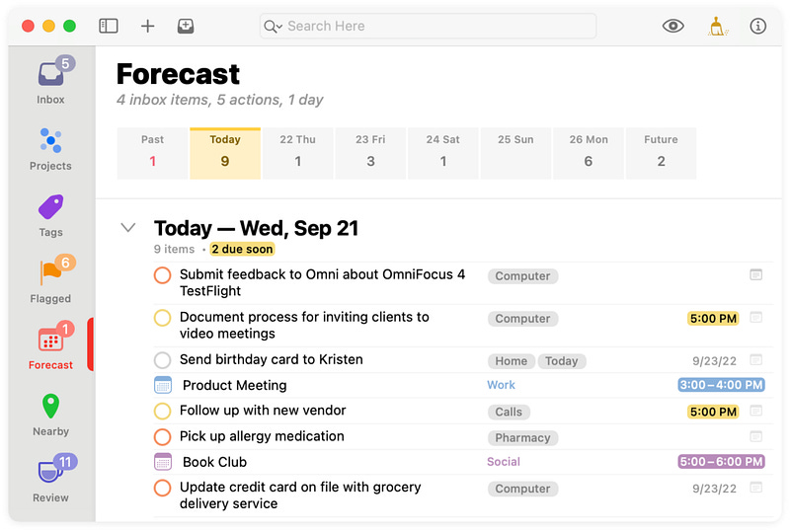Open note icon for Update credit card task
The image size is (790, 532).
point(755,488)
